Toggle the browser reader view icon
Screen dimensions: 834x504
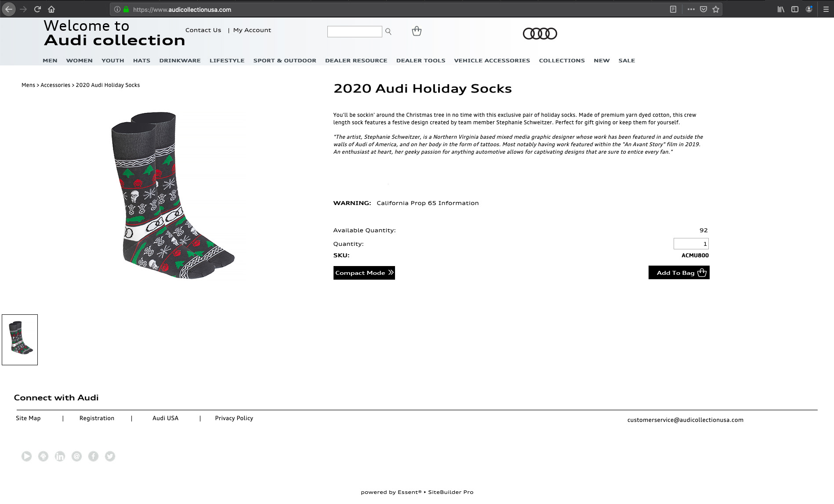[673, 9]
